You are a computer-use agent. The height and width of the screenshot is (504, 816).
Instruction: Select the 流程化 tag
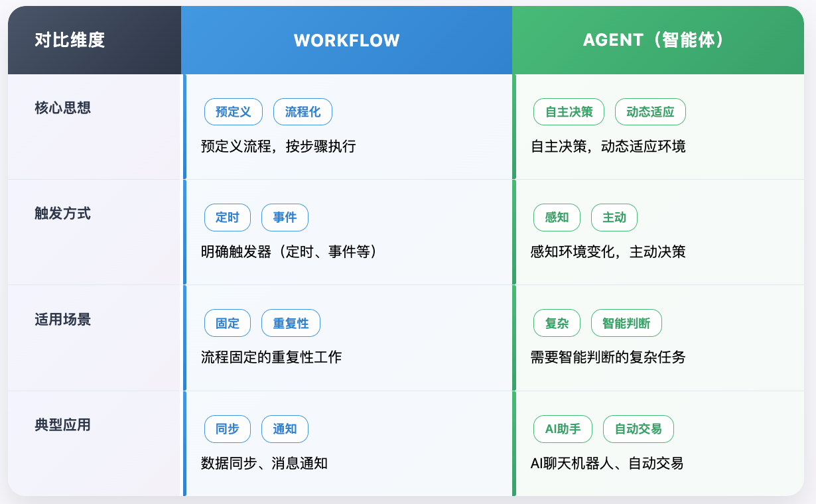coord(303,112)
